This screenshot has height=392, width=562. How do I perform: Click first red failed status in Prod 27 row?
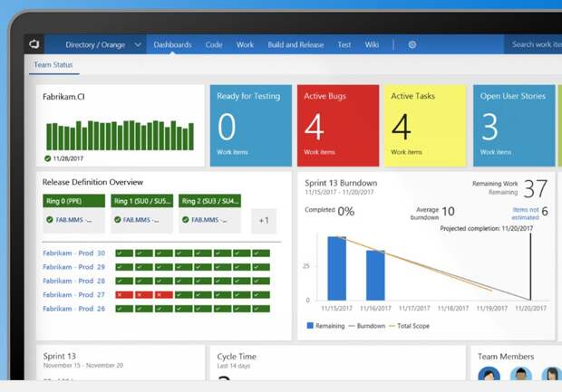click(x=124, y=295)
